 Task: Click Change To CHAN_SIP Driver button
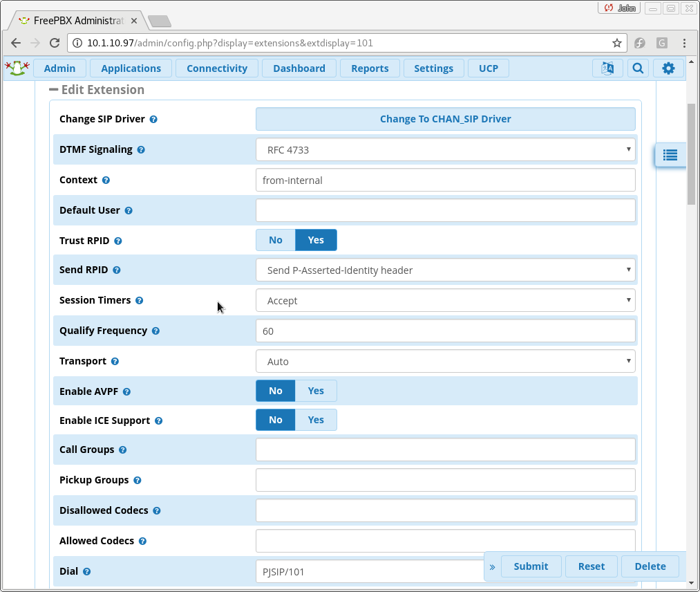pos(445,119)
